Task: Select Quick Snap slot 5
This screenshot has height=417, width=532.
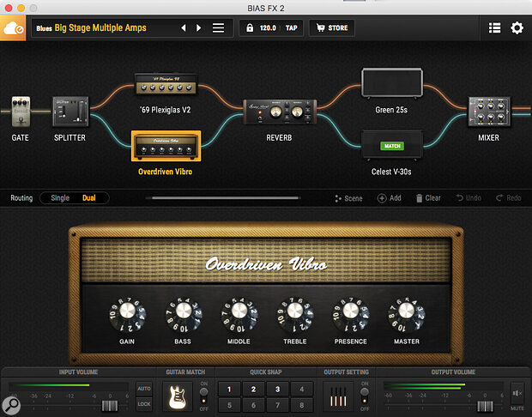Action: click(229, 405)
